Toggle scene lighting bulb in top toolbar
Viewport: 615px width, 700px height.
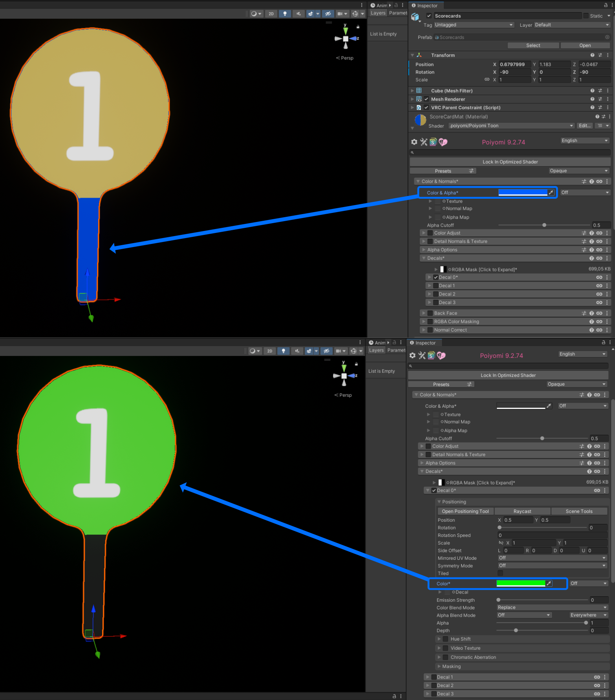[x=285, y=14]
